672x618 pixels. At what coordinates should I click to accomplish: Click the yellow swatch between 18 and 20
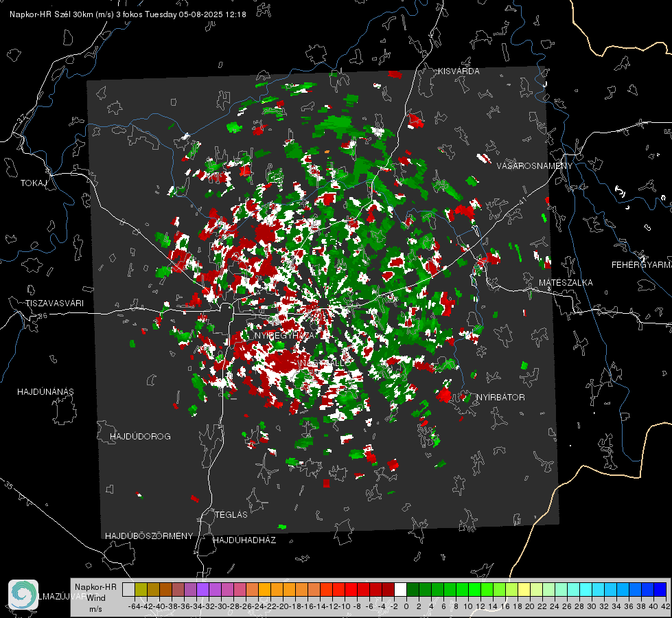524,590
